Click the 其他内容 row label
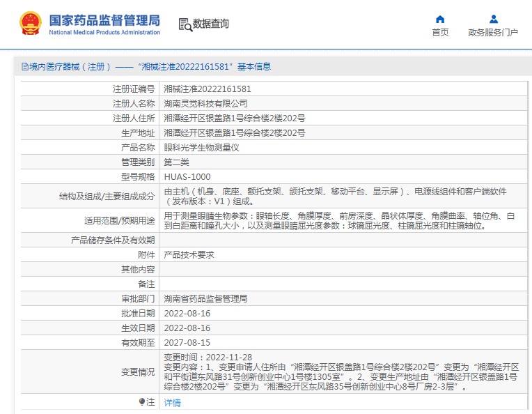The width and height of the screenshot is (532, 414). pos(138,269)
